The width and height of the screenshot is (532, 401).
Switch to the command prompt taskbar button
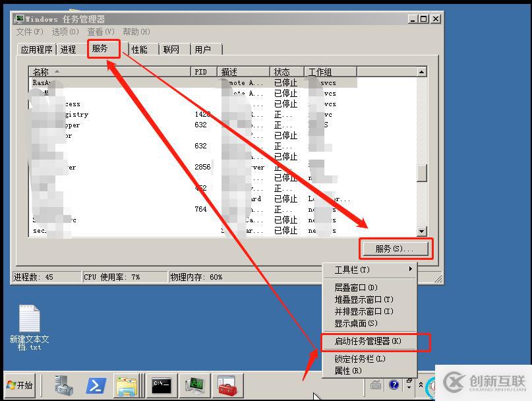pos(162,385)
